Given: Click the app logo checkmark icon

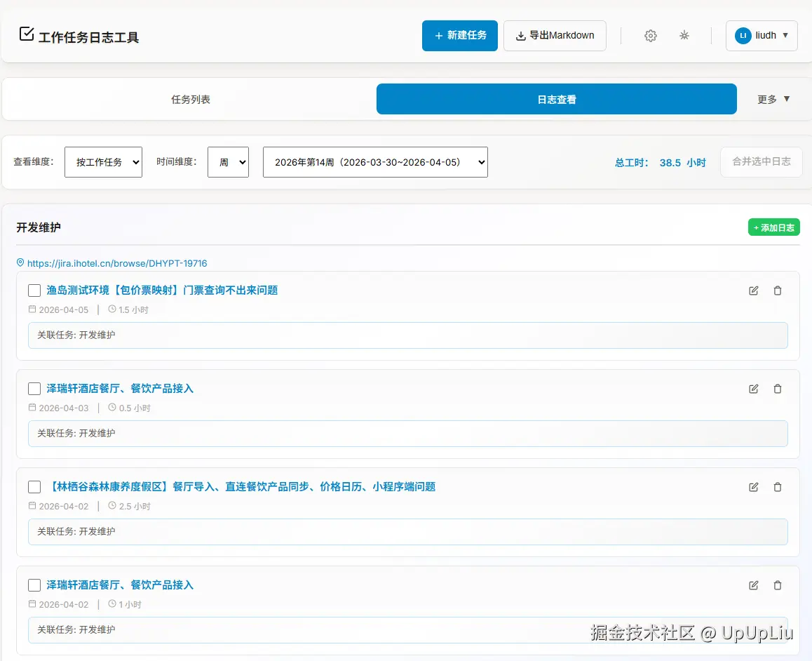Looking at the screenshot, I should [x=27, y=34].
